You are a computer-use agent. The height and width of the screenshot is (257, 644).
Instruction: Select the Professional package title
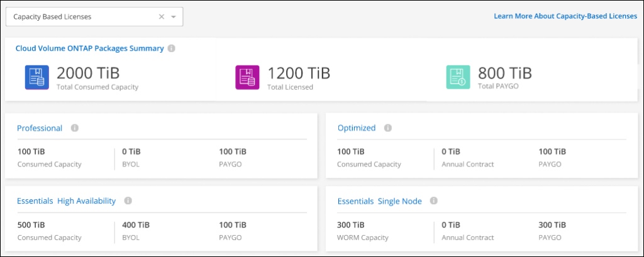point(39,128)
